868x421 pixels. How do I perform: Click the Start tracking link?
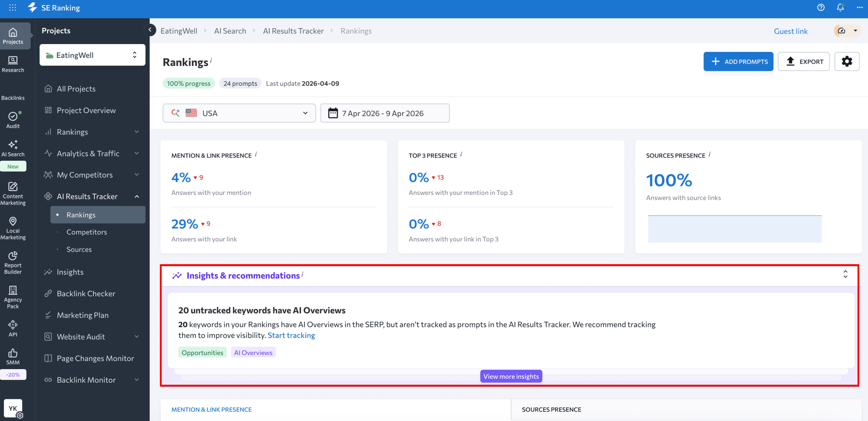click(291, 335)
